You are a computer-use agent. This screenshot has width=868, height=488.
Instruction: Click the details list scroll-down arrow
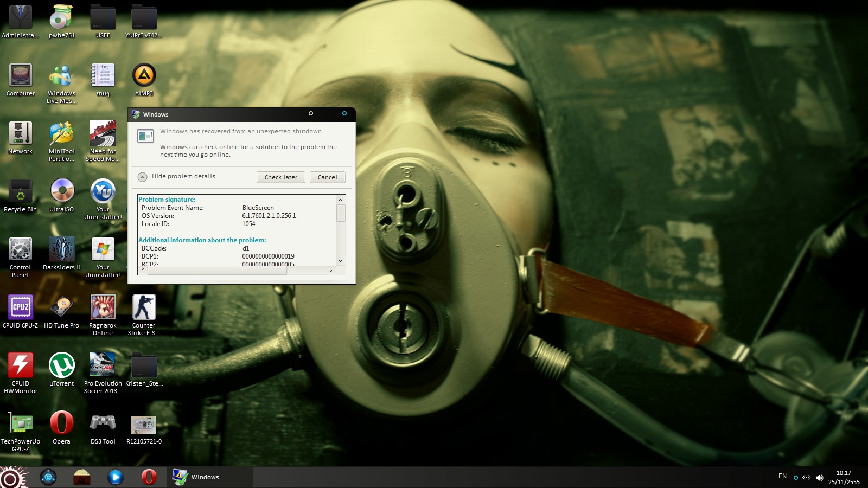click(341, 261)
